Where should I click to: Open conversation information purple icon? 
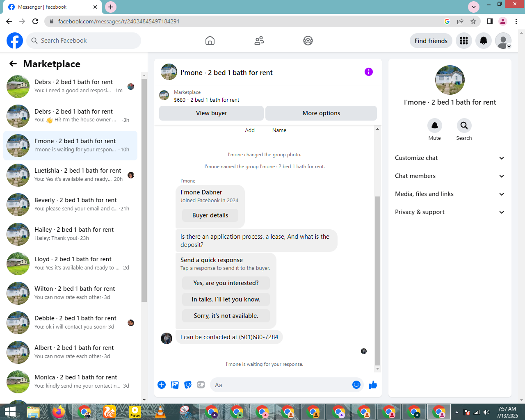369,72
